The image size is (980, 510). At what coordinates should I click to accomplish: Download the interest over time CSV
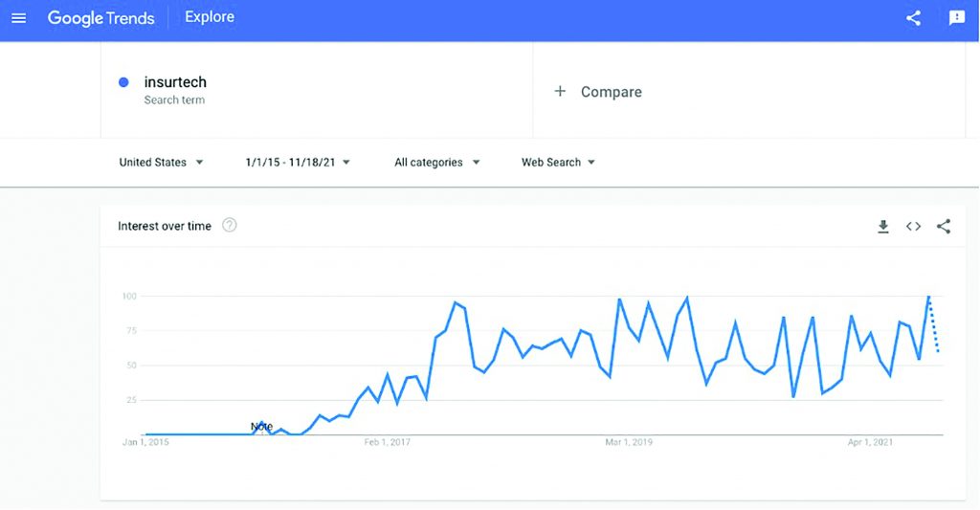click(883, 227)
